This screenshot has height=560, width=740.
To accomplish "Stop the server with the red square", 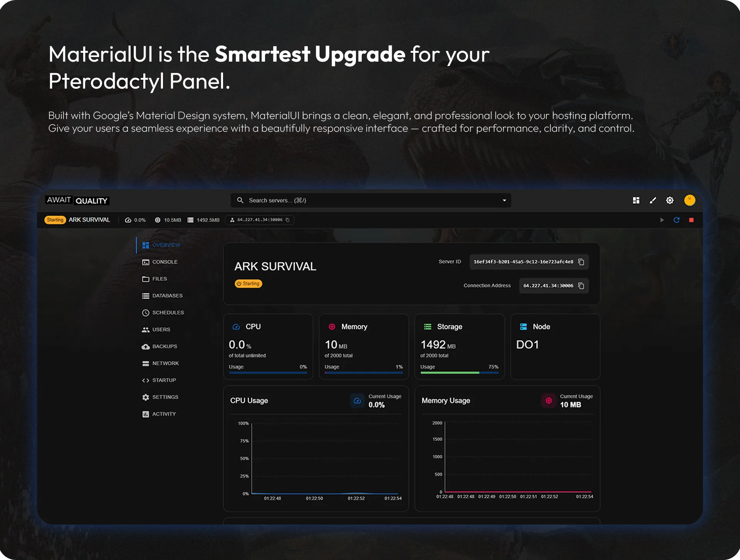I will [691, 220].
